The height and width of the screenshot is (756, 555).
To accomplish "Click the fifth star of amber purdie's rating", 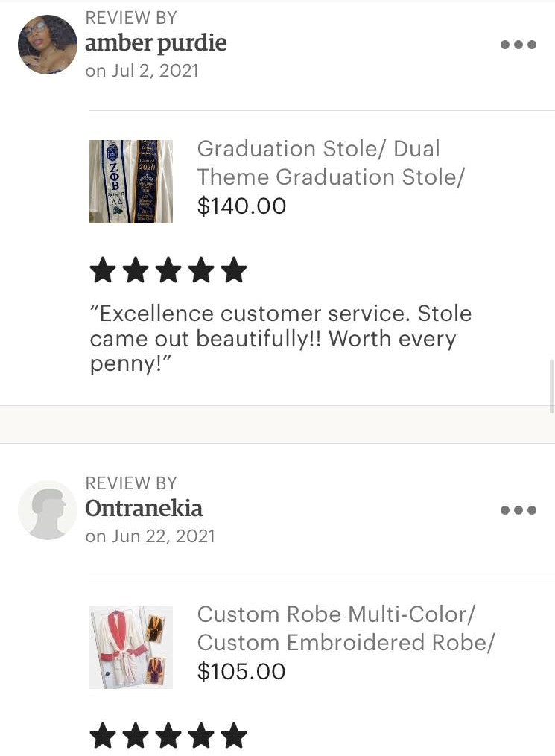I will [234, 271].
